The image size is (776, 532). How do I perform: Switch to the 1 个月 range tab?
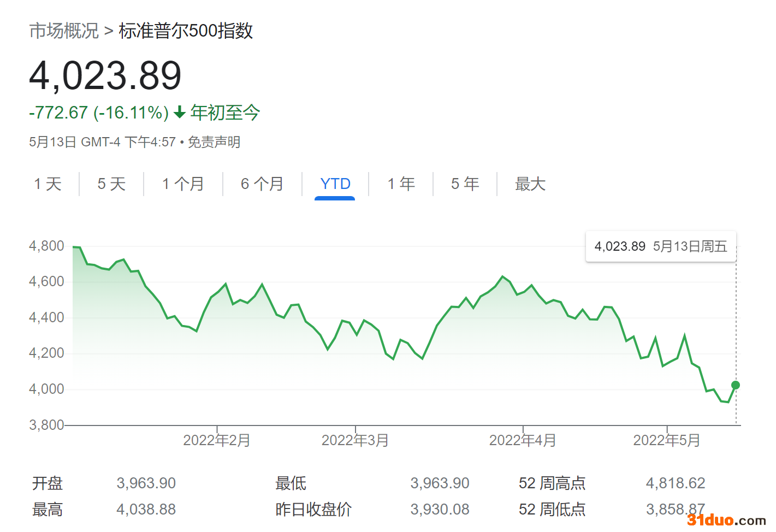183,184
